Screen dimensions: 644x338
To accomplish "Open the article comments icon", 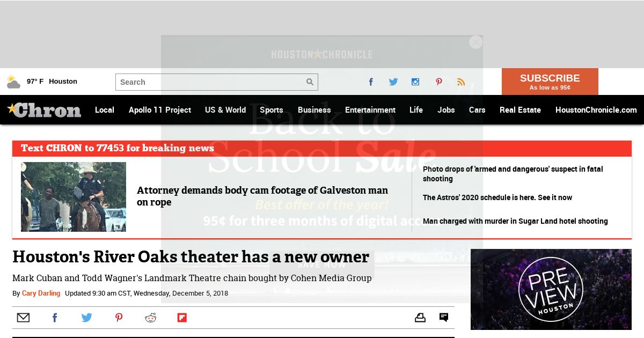I will pyautogui.click(x=444, y=318).
